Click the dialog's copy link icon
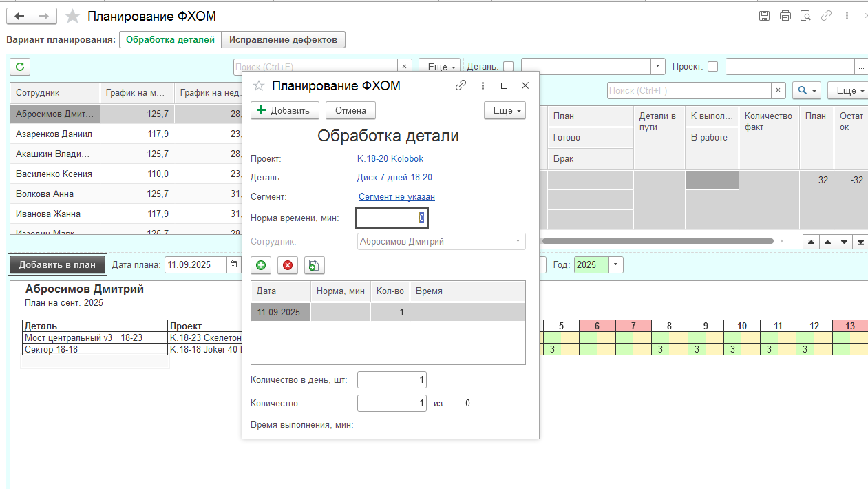Viewport: 868px width, 489px height. [x=461, y=85]
